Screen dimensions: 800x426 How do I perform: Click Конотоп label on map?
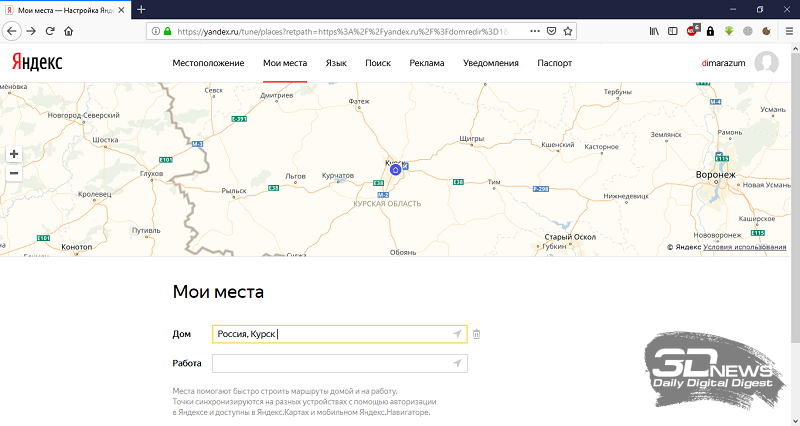point(77,247)
